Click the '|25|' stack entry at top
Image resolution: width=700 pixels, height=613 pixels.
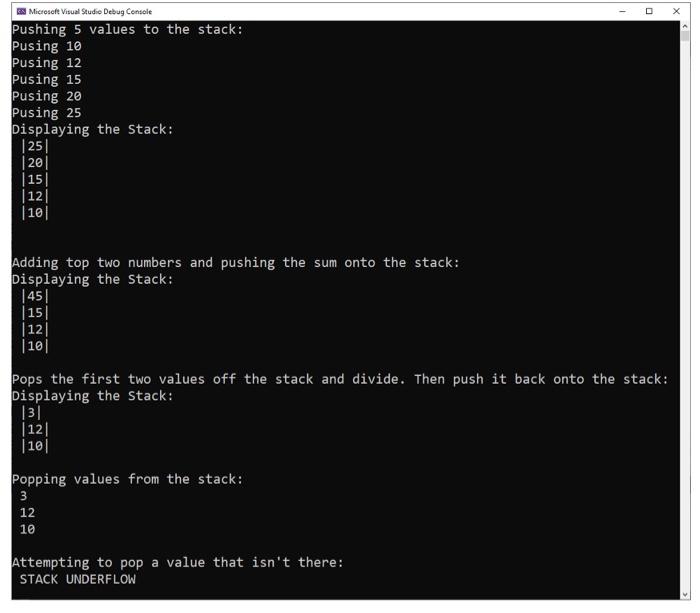[x=35, y=146]
